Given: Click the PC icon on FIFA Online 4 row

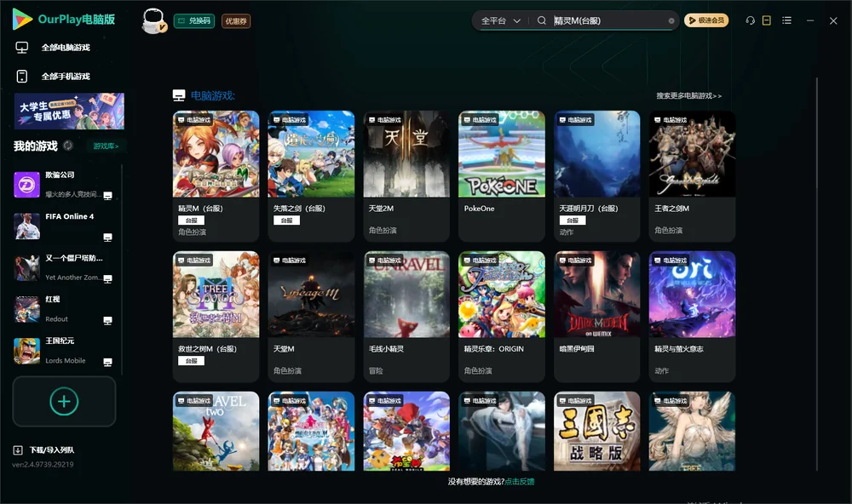Looking at the screenshot, I should click(x=107, y=238).
